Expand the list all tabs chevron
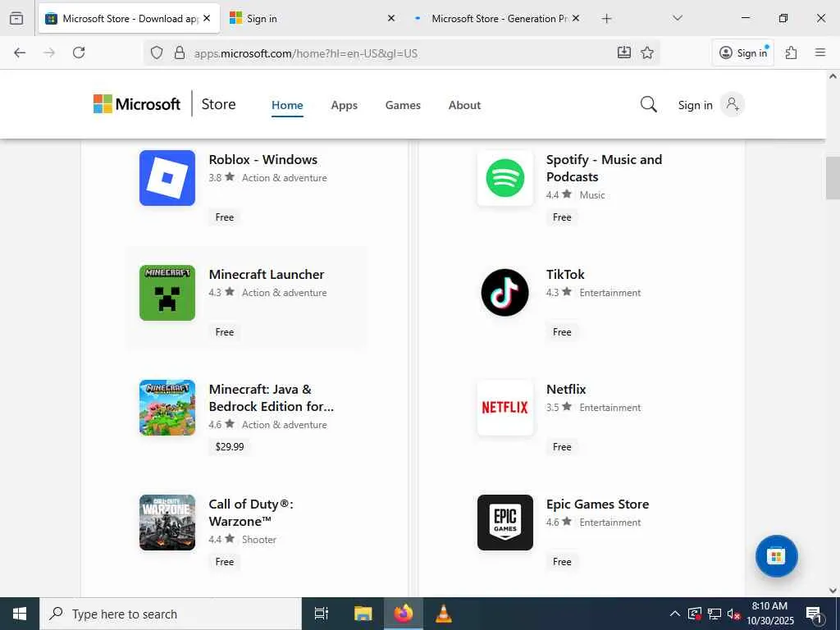 (x=678, y=18)
